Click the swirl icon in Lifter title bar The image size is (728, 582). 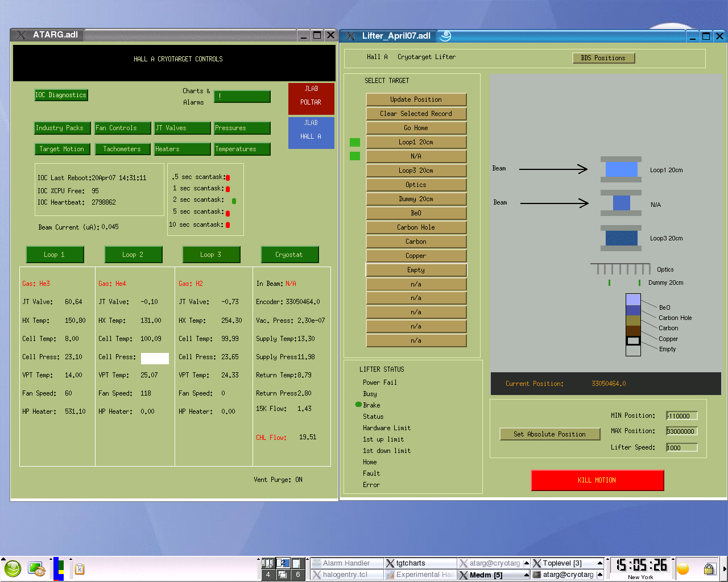click(x=446, y=36)
